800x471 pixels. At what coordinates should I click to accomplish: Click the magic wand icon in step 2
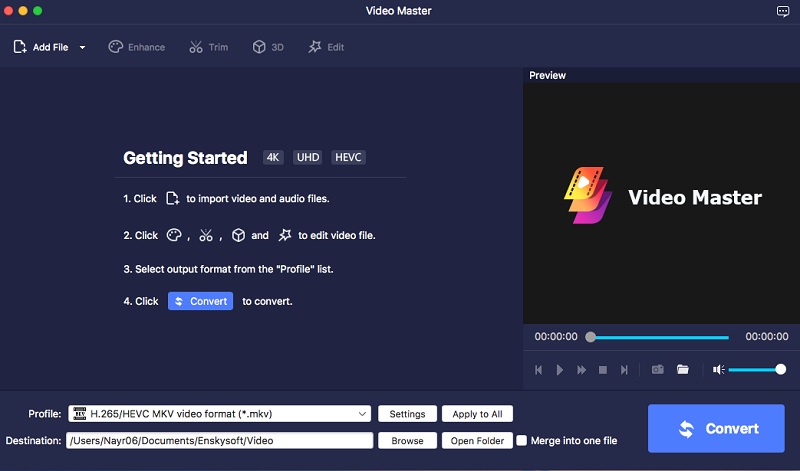(285, 235)
